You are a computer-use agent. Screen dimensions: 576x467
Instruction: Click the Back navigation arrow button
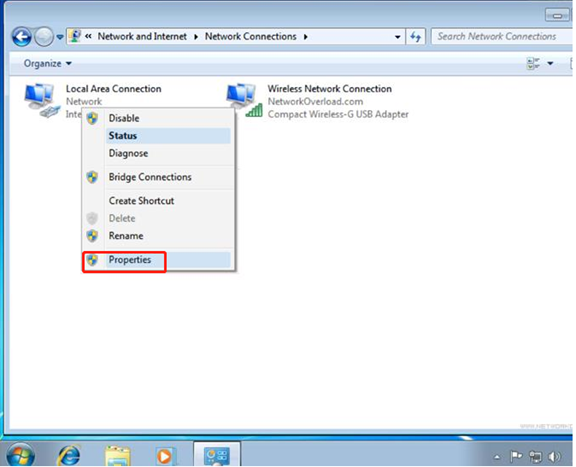pyautogui.click(x=22, y=36)
